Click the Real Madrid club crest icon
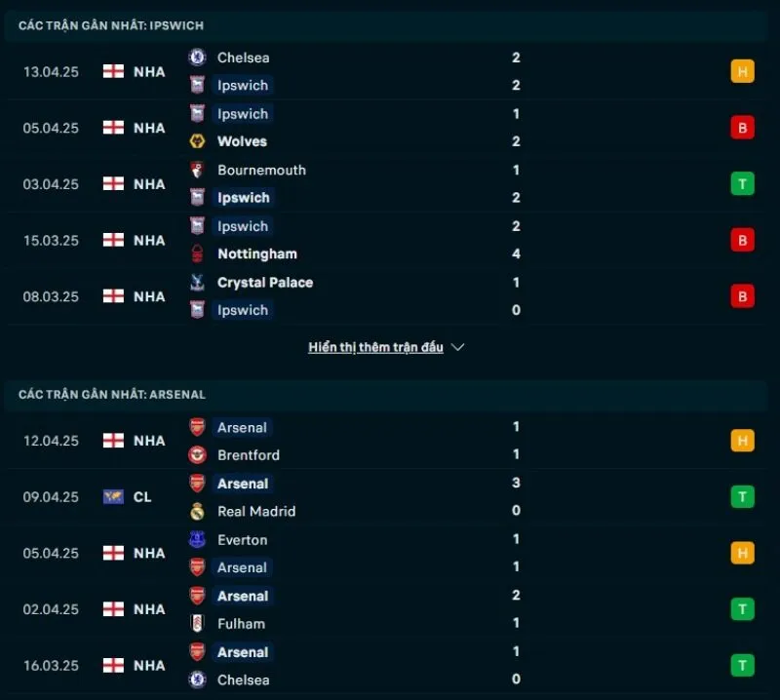The height and width of the screenshot is (700, 780). (x=197, y=511)
